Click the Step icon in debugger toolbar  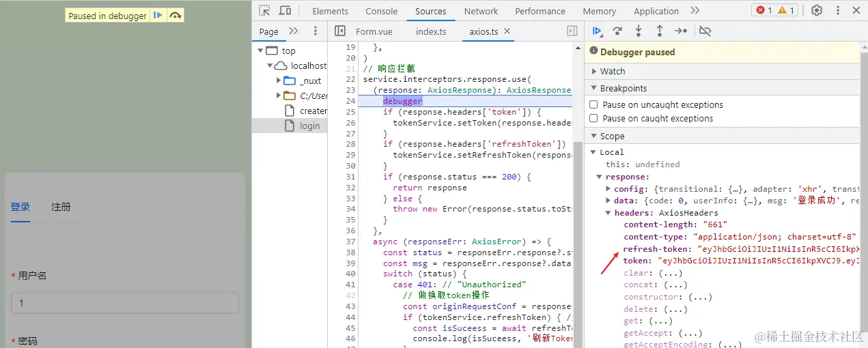tap(681, 31)
